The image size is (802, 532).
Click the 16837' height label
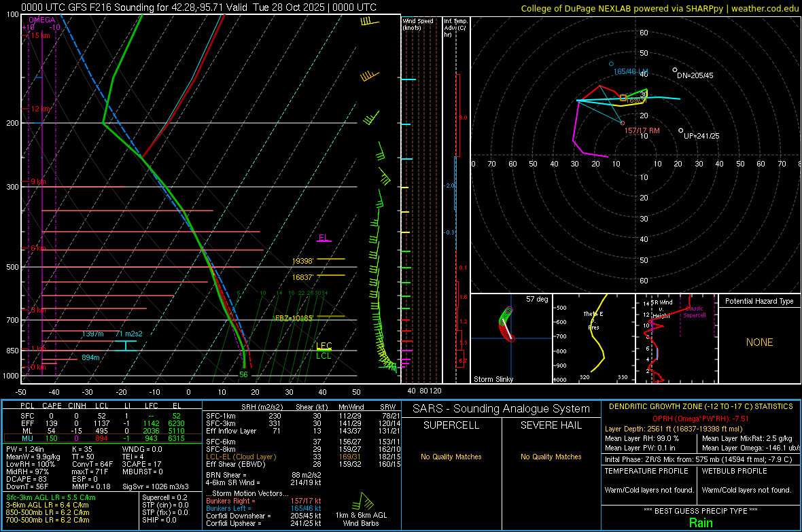pos(303,277)
